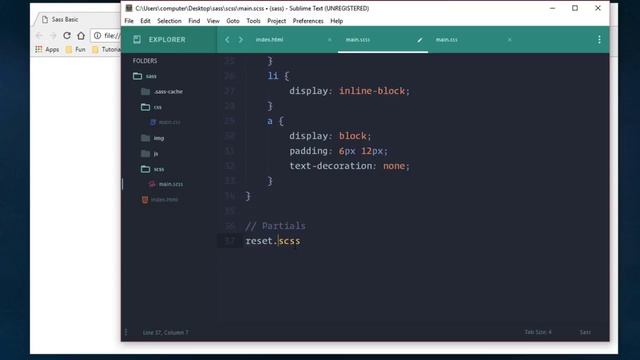640x360 pixels.
Task: Expand the img folder
Action: (x=159, y=138)
